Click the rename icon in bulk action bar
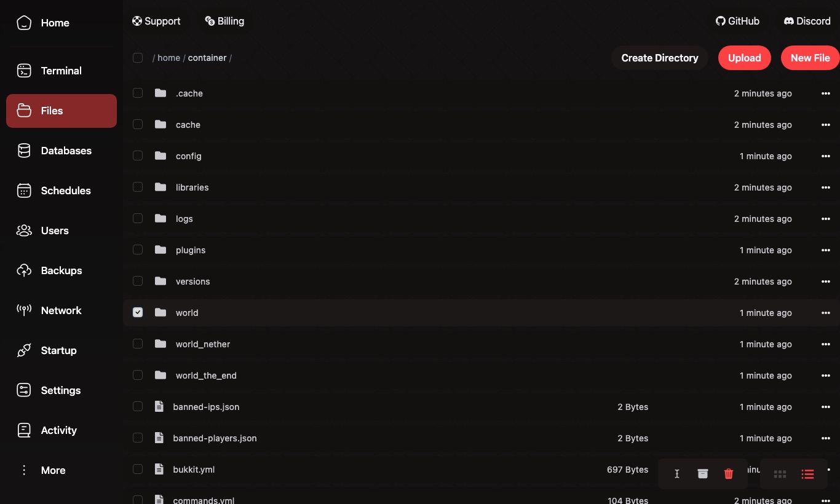The height and width of the screenshot is (504, 840). pos(676,474)
